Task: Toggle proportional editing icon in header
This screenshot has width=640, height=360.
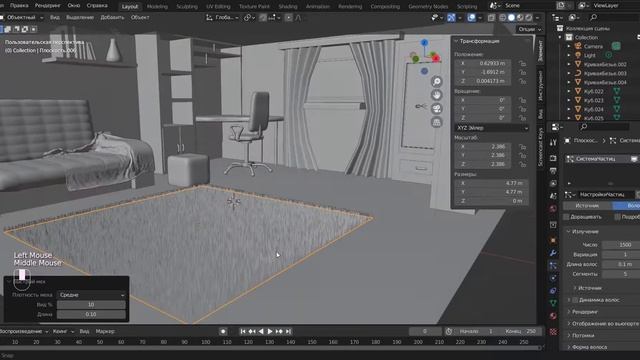Action: (x=289, y=18)
